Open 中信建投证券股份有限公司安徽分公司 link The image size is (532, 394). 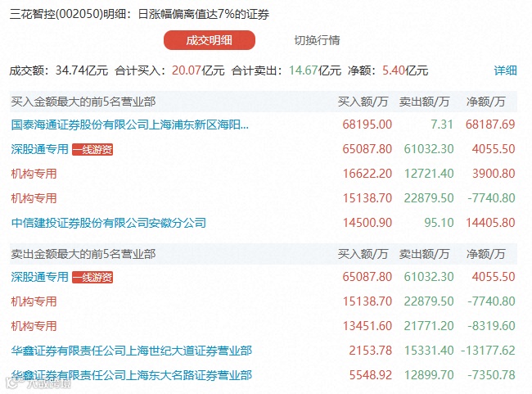(109, 223)
